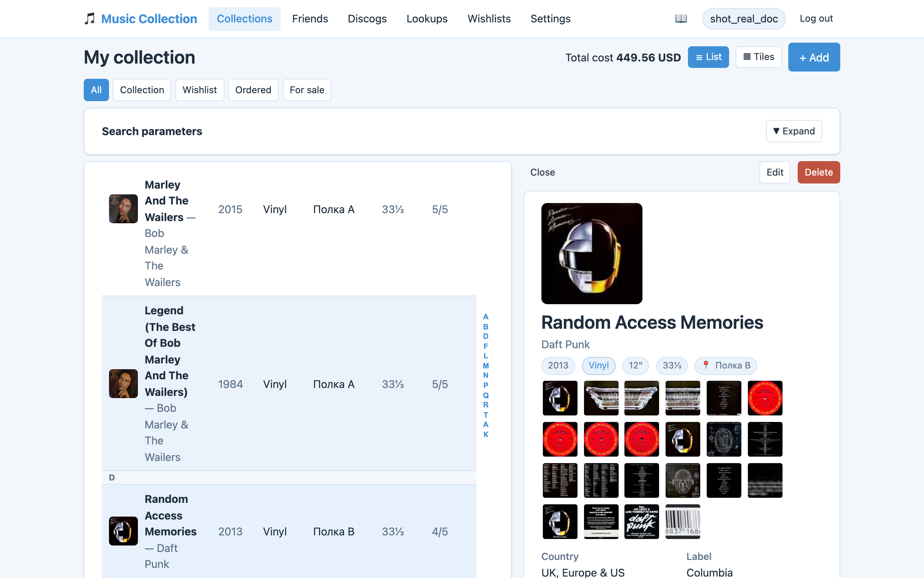The height and width of the screenshot is (578, 924).
Task: Go to Lookups
Action: (x=427, y=19)
